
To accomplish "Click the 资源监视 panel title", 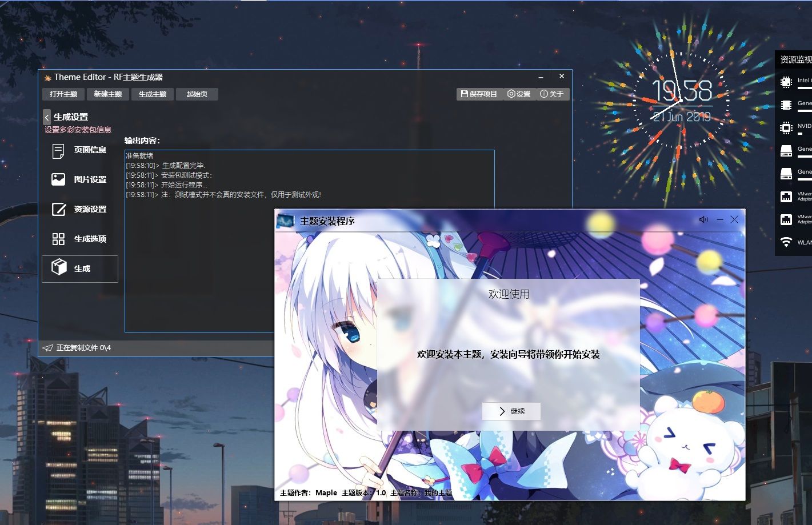I will [x=796, y=59].
